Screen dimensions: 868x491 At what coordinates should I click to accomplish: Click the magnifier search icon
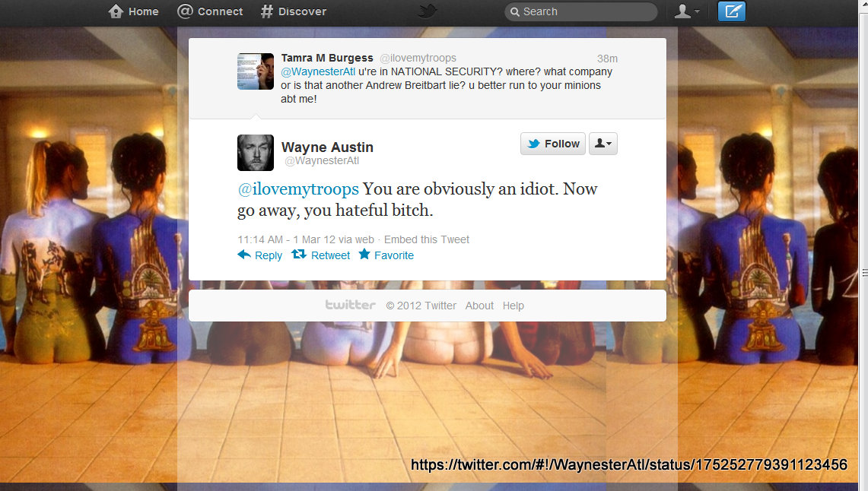pyautogui.click(x=514, y=11)
